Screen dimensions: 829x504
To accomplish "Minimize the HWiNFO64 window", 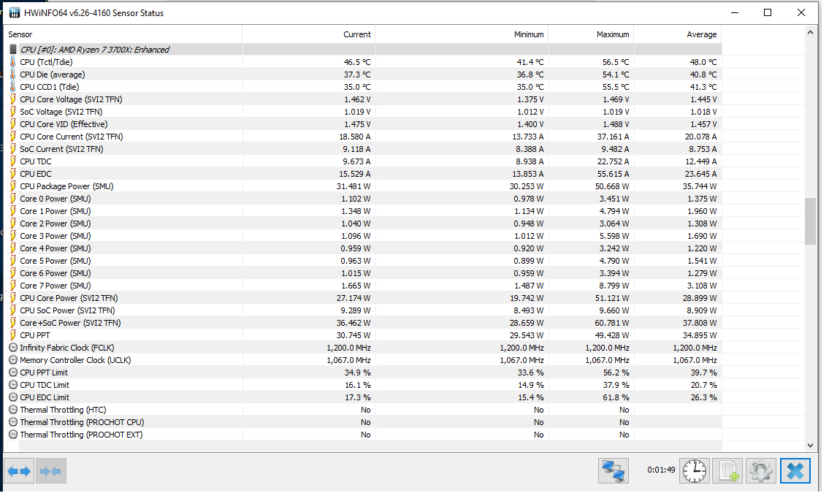I will tap(734, 12).
